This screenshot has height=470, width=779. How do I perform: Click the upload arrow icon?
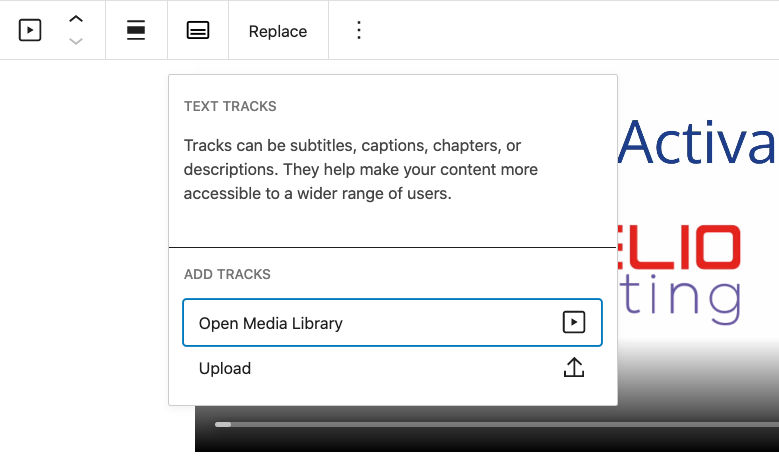573,368
